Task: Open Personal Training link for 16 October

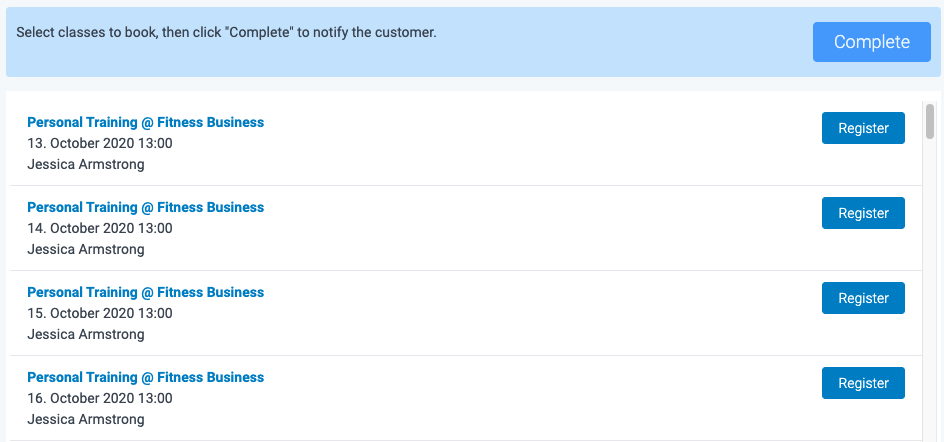Action: tap(146, 377)
